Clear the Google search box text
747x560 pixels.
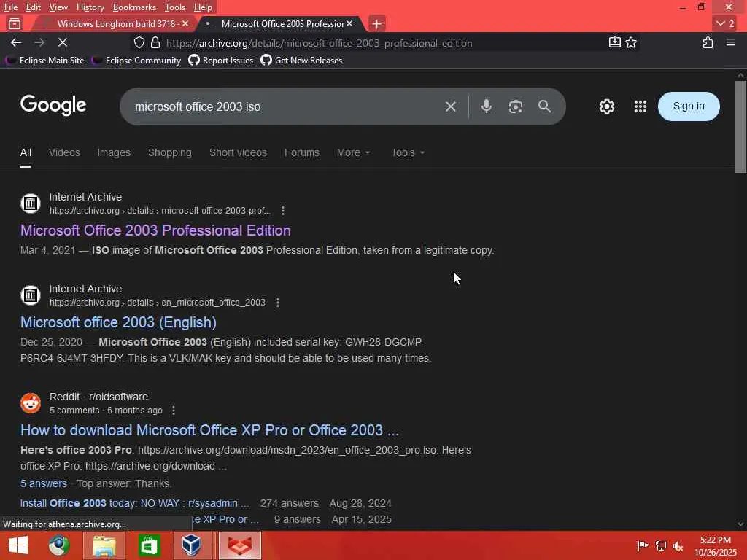(x=451, y=106)
